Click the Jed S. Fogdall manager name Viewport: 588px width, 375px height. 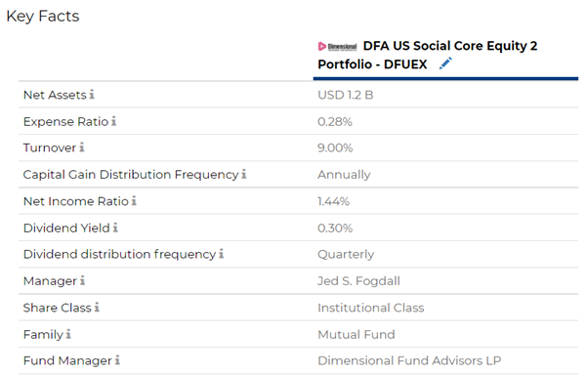click(358, 281)
